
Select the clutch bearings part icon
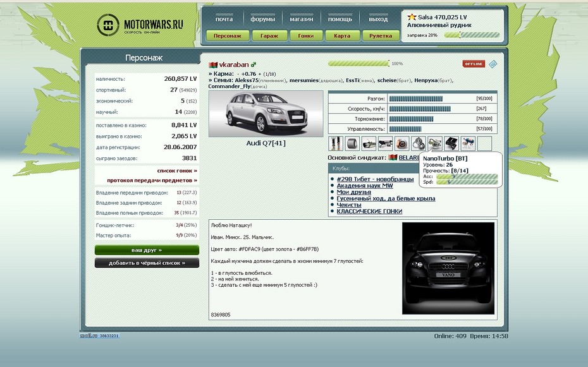[418, 143]
